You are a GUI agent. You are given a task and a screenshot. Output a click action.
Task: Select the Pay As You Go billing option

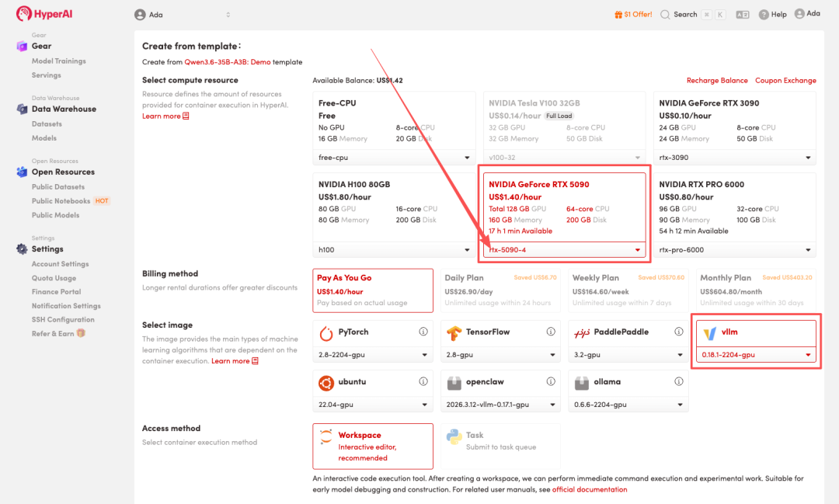(x=373, y=290)
